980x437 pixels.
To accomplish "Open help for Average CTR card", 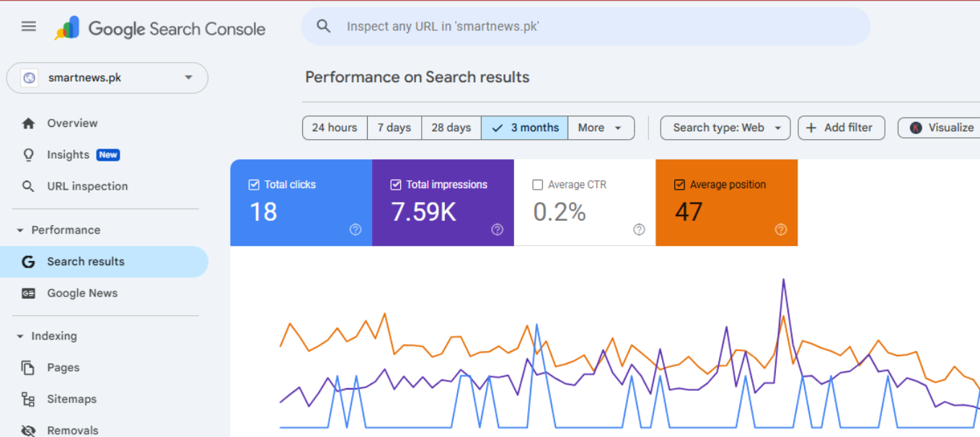I will 639,229.
